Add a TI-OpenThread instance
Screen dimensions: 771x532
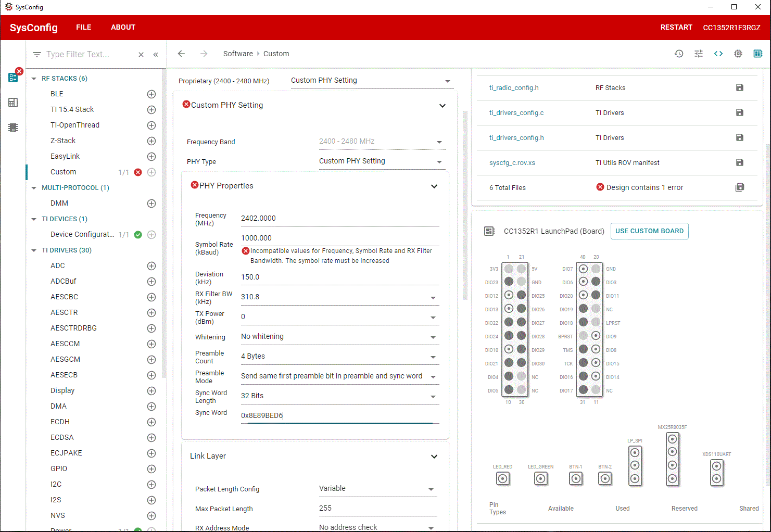coord(151,125)
